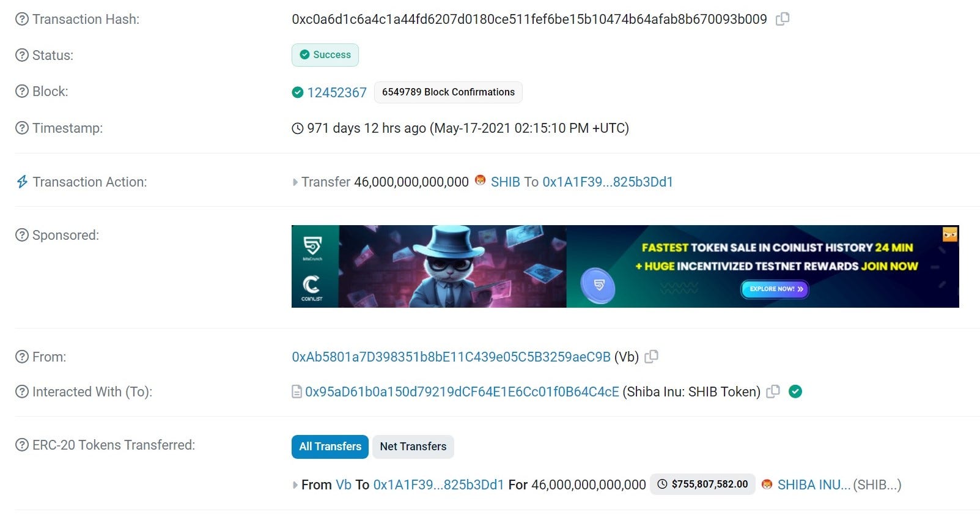Open the SHIB token link in Transaction Action
The height and width of the screenshot is (520, 980).
tap(506, 182)
